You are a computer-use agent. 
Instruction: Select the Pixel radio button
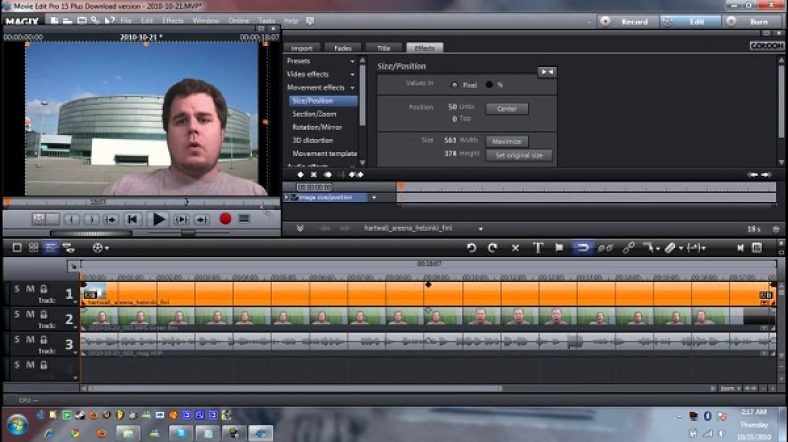(455, 85)
